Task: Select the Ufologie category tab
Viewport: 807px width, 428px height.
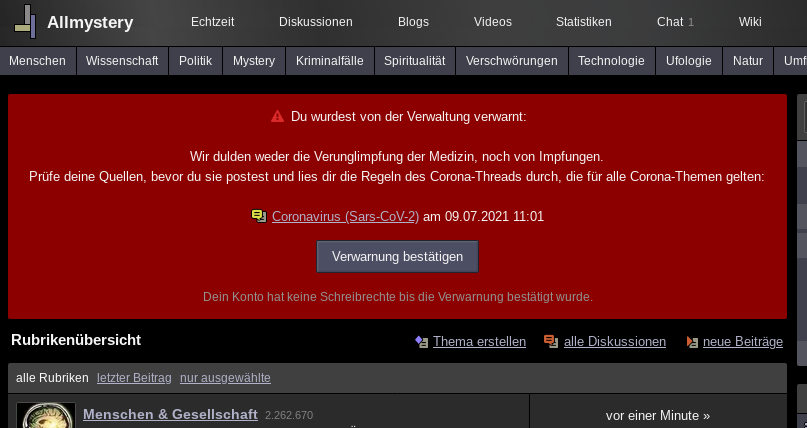Action: pos(689,61)
